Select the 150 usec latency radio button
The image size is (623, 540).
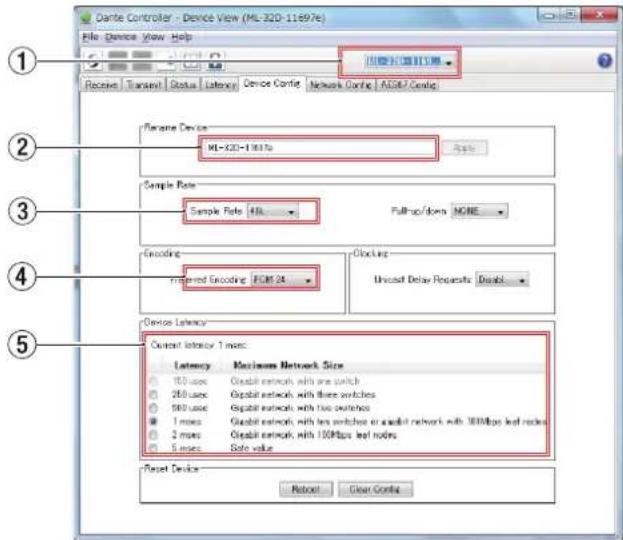[x=153, y=381]
